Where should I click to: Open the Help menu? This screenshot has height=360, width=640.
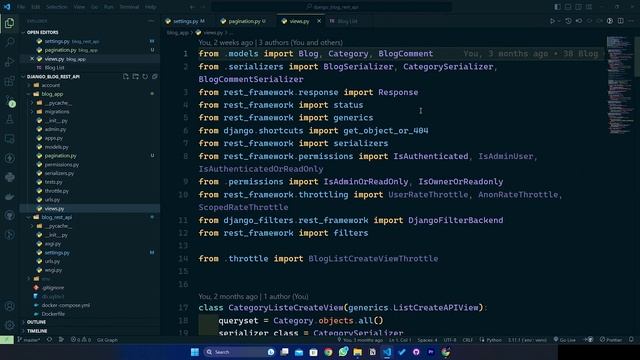click(x=151, y=7)
